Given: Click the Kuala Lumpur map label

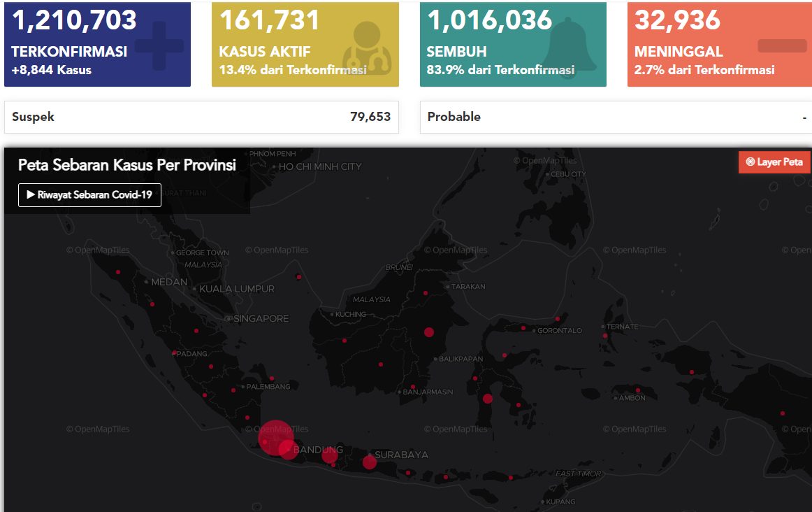Looking at the screenshot, I should pyautogui.click(x=237, y=289).
